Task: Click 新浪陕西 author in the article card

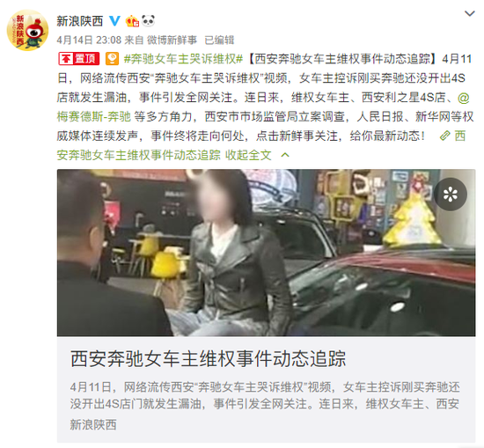Action: [x=93, y=425]
